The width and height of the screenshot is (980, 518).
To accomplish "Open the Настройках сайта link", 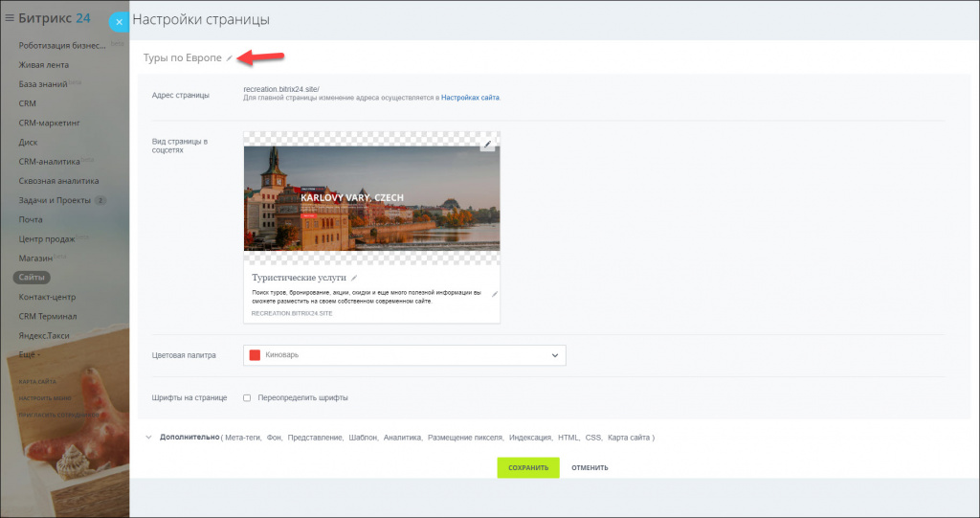I will (x=470, y=98).
